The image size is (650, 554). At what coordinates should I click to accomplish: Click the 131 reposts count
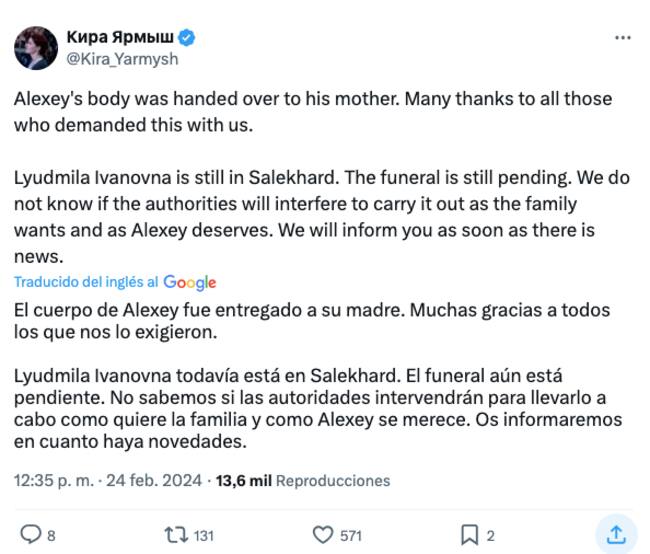click(x=203, y=536)
